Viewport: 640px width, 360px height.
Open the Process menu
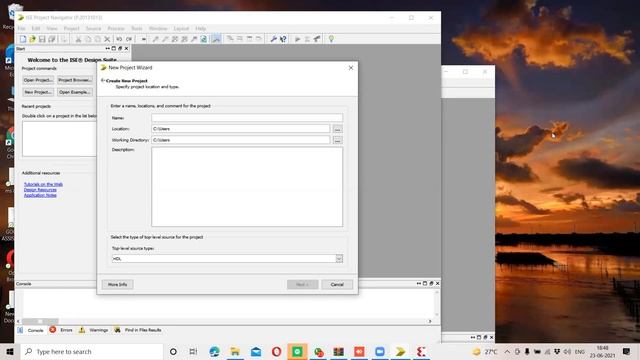coord(116,29)
